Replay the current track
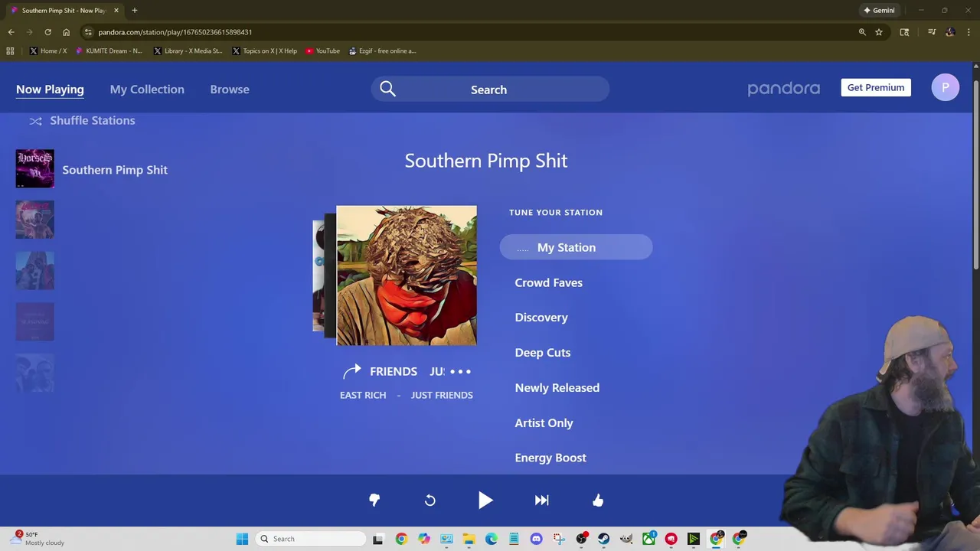Viewport: 980px width, 551px height. click(x=430, y=500)
